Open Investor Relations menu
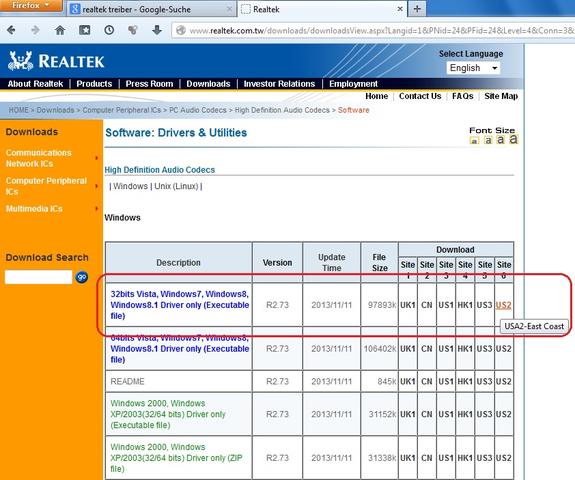 (279, 84)
